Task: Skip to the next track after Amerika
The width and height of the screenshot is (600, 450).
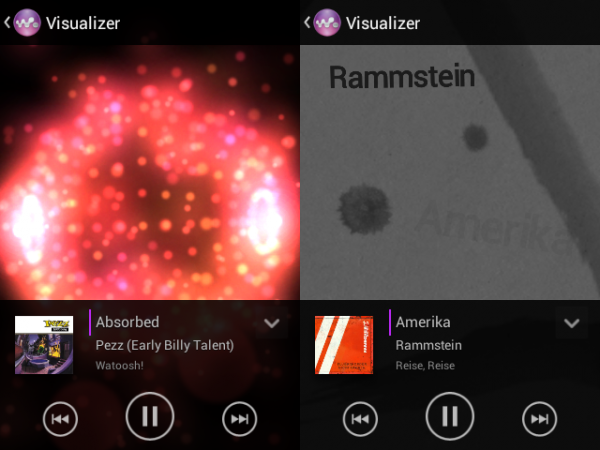Action: pos(540,419)
